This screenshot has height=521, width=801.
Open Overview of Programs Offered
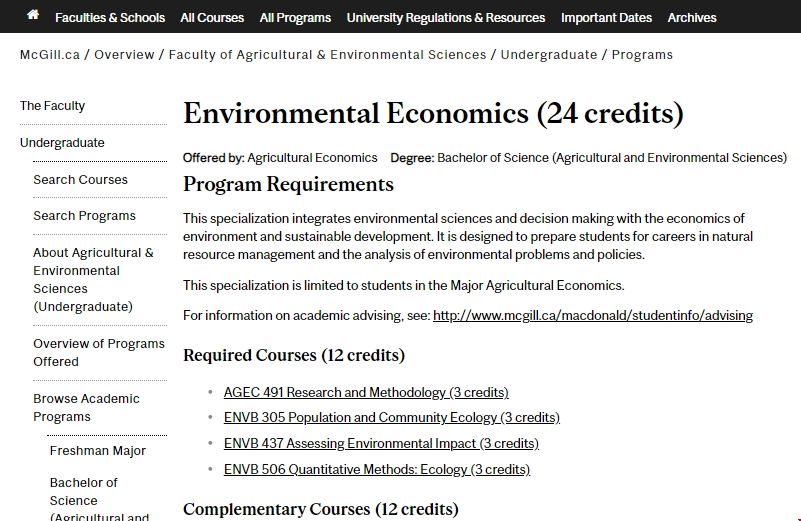98,352
